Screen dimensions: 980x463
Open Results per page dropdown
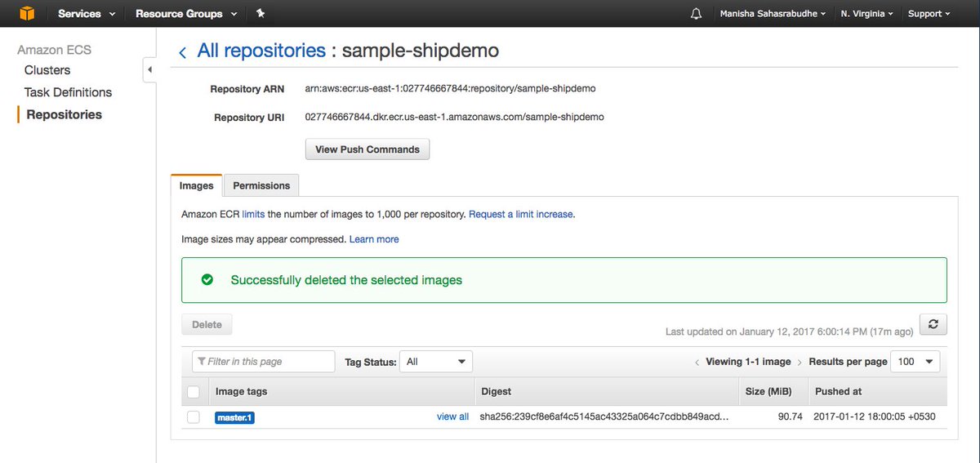pyautogui.click(x=916, y=362)
